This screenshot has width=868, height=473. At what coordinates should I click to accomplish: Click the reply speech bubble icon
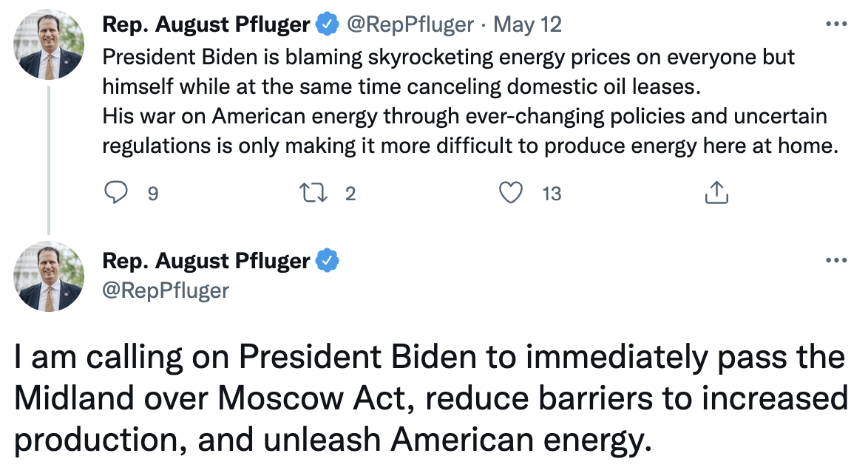pyautogui.click(x=116, y=194)
